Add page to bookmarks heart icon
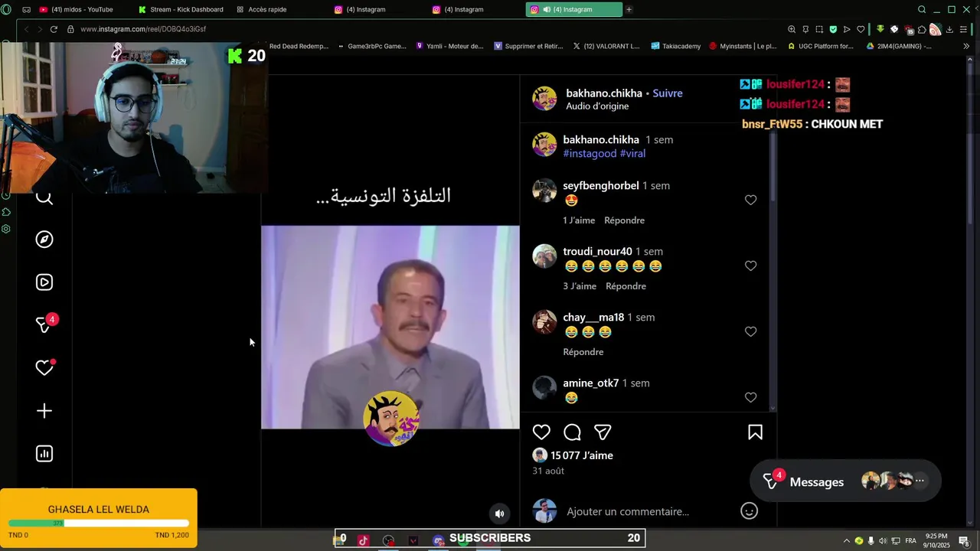 pos(861,29)
